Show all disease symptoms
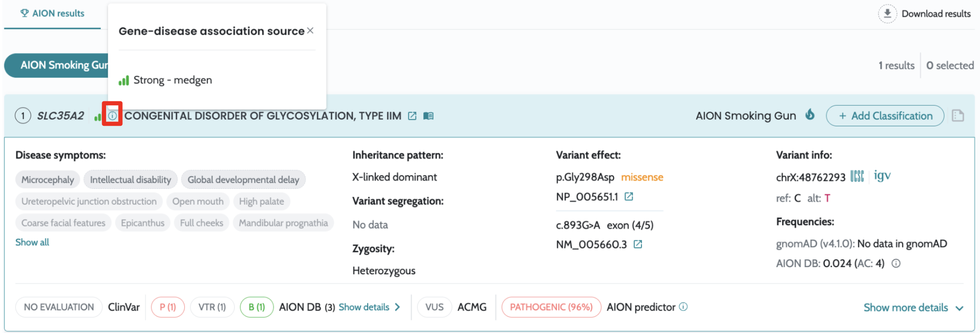Image resolution: width=980 pixels, height=333 pixels. click(32, 242)
